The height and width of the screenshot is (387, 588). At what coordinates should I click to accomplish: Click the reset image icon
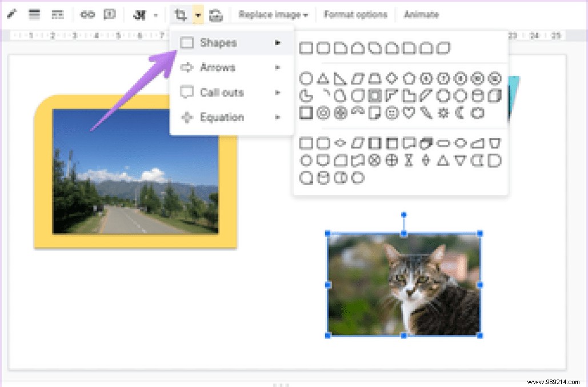(215, 14)
